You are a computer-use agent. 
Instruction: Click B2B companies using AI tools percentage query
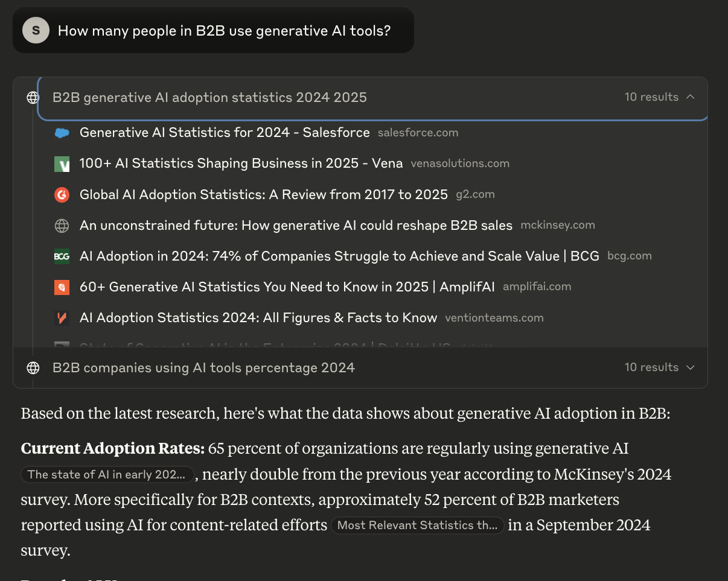(203, 368)
